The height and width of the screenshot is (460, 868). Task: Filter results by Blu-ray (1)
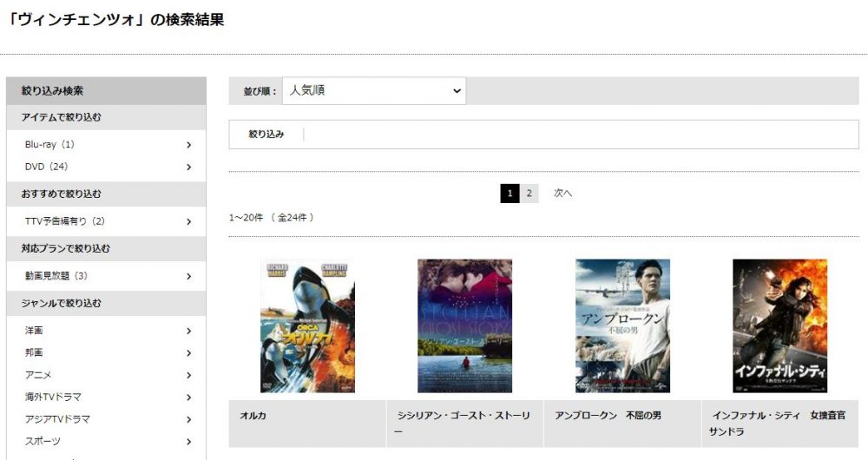point(49,144)
